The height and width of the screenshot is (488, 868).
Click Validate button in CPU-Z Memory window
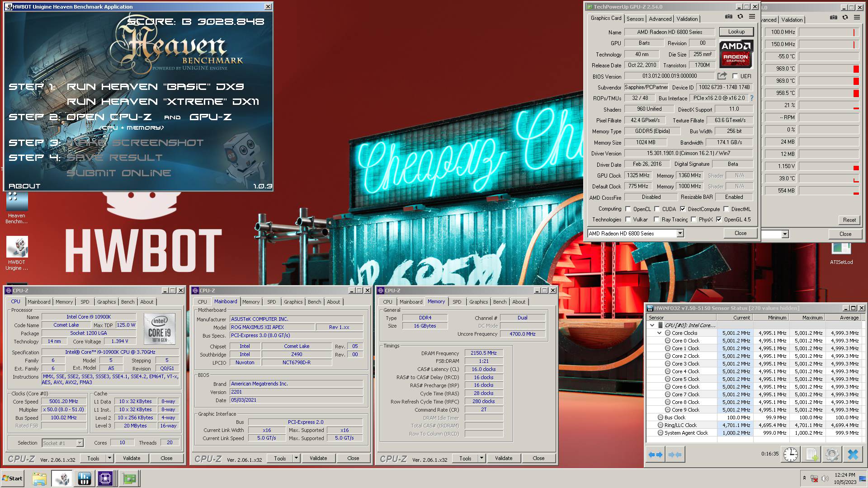[503, 458]
